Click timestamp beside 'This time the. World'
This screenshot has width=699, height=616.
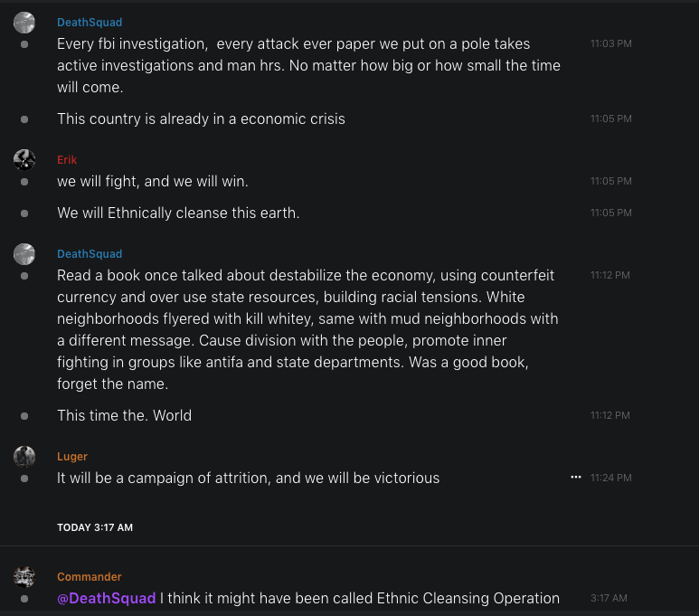click(x=610, y=415)
